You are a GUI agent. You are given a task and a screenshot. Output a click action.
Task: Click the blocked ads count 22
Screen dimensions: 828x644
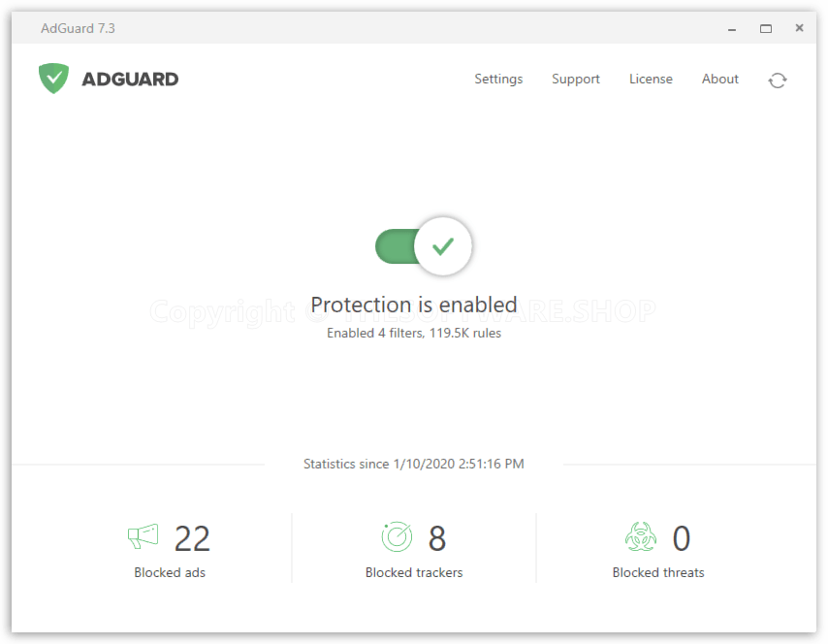[192, 538]
